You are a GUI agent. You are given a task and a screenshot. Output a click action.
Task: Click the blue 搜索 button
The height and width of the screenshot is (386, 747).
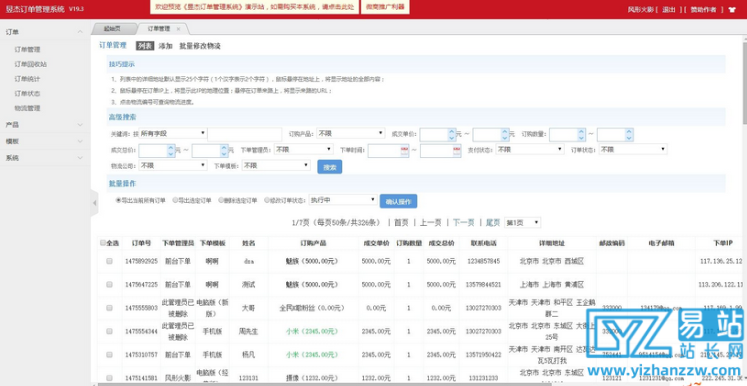pyautogui.click(x=330, y=167)
